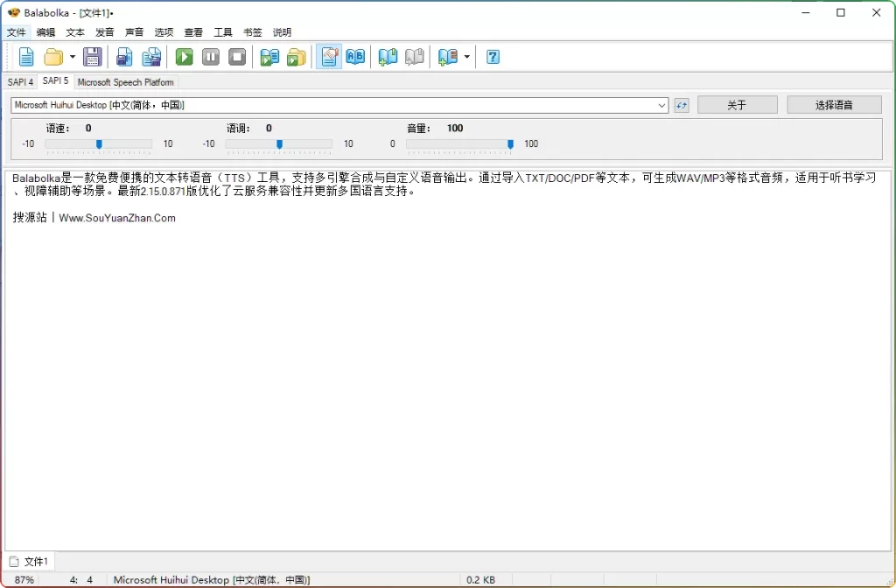
Task: Expand the recent files arrow beside the folder icon
Action: tap(73, 57)
